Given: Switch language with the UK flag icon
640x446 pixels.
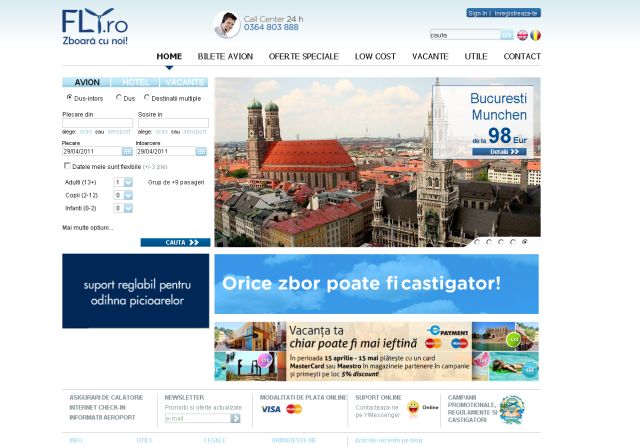Looking at the screenshot, I should click(x=522, y=35).
